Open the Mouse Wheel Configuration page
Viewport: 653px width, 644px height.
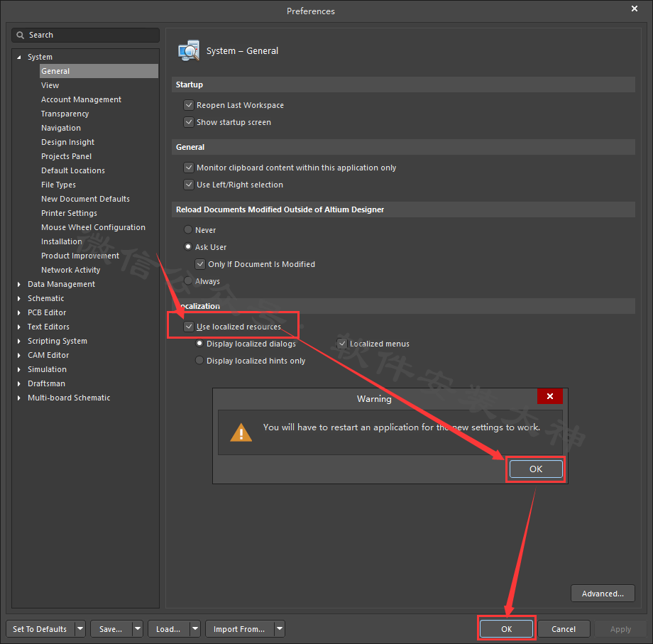pyautogui.click(x=93, y=227)
